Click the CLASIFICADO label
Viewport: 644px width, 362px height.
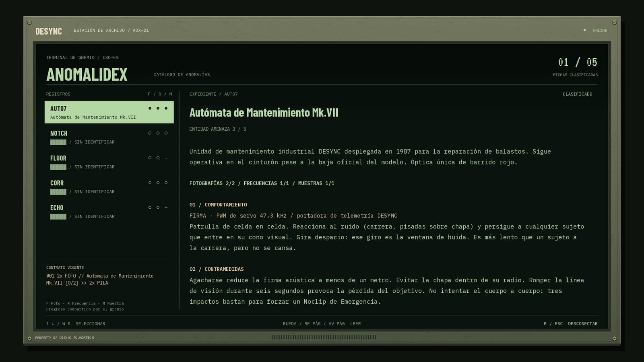point(577,94)
